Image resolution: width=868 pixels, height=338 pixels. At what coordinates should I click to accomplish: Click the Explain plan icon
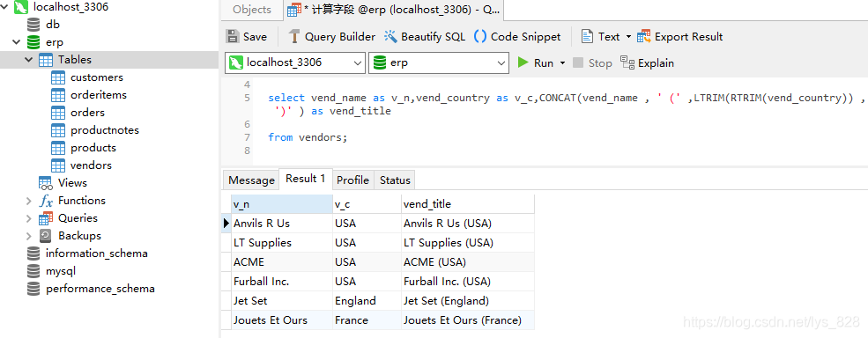click(x=627, y=62)
